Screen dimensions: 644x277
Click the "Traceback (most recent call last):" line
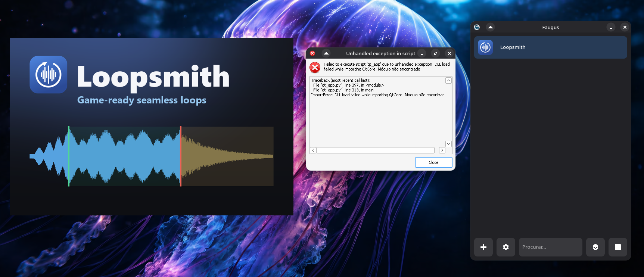[x=341, y=80]
